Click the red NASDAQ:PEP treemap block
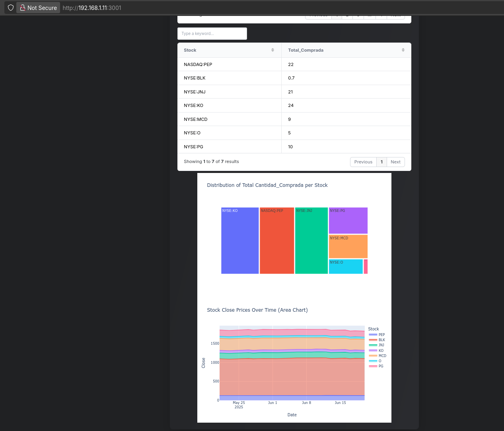Screen dimensions: 504x431 [277, 241]
